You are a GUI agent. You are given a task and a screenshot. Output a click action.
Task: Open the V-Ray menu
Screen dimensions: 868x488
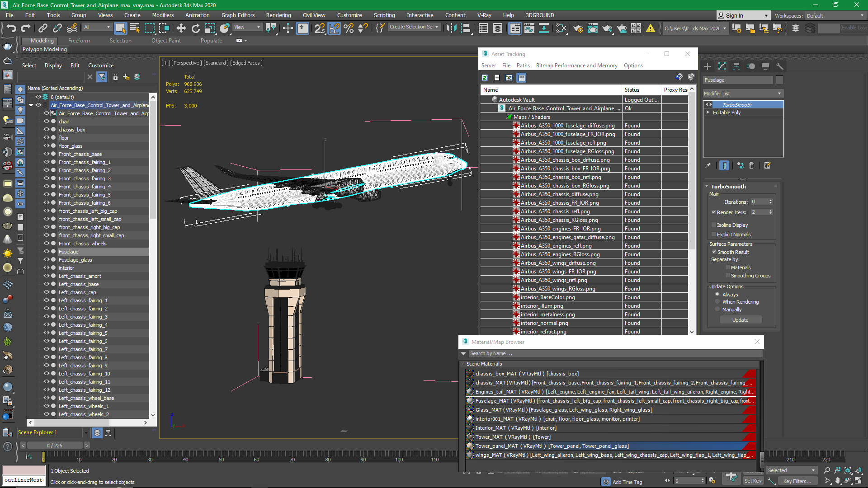pos(484,15)
